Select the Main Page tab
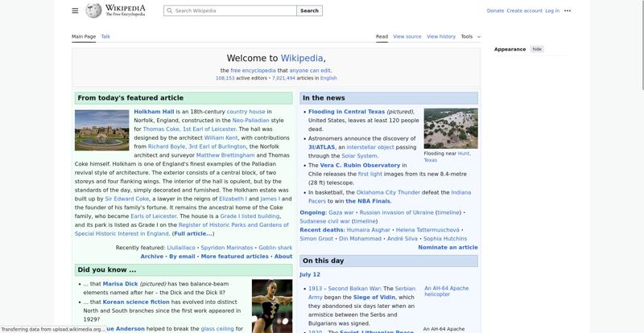The image size is (644, 333). [x=84, y=36]
